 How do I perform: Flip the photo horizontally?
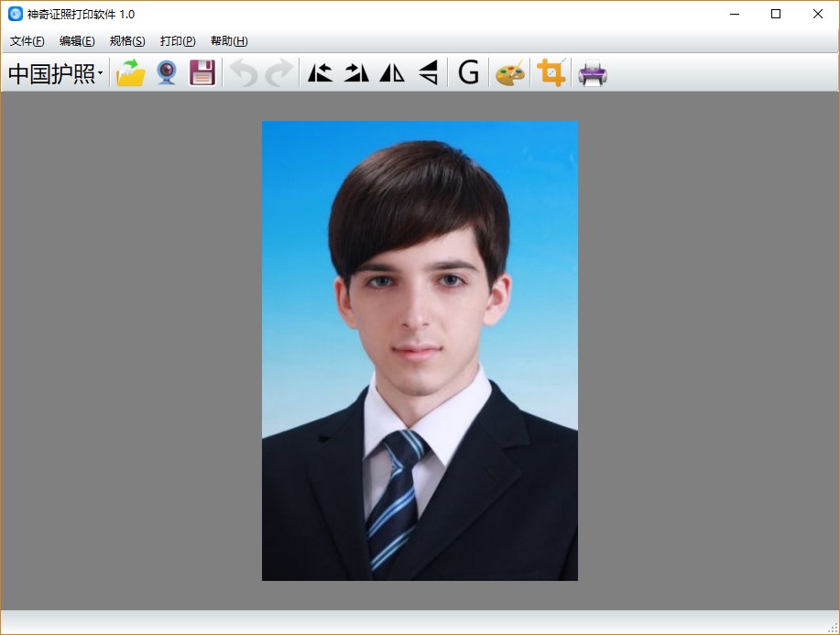(x=391, y=71)
